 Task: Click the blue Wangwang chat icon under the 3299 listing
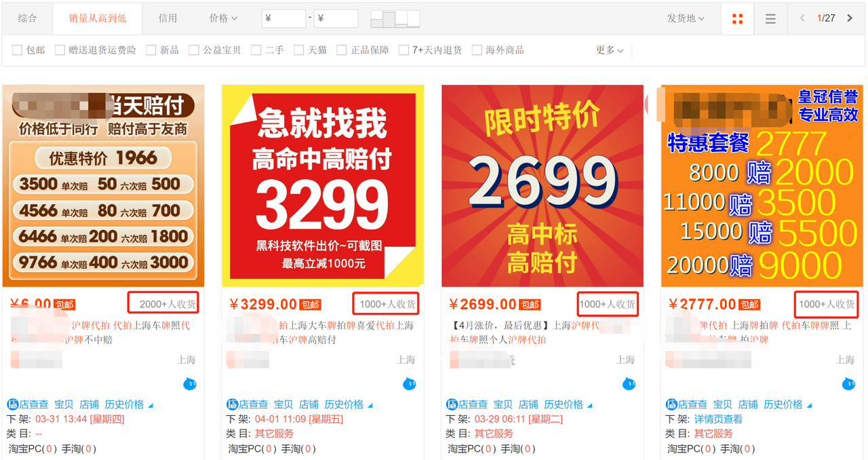[x=409, y=384]
